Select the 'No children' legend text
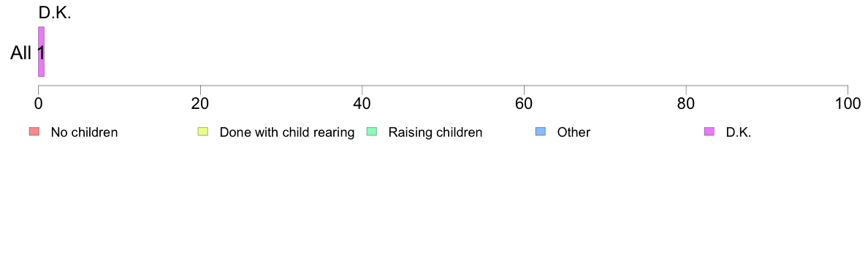The height and width of the screenshot is (269, 868). (x=84, y=133)
